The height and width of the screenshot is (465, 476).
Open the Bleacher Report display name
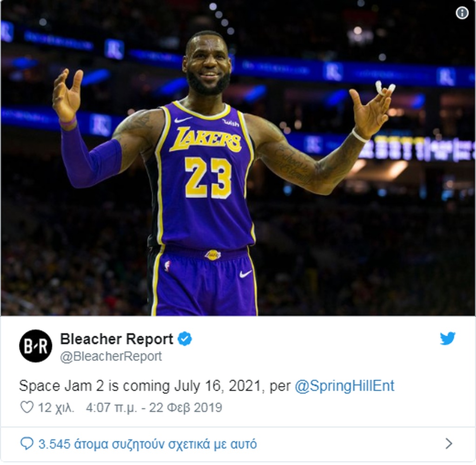click(x=117, y=339)
